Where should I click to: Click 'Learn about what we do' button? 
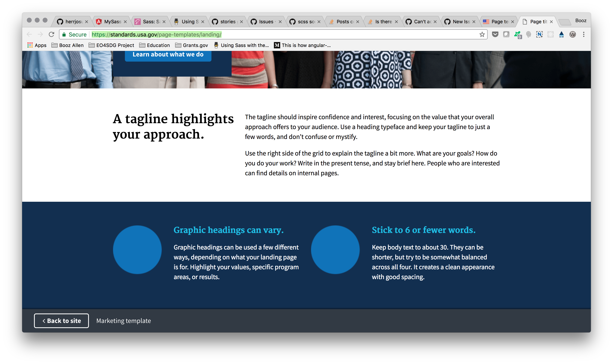coord(168,54)
